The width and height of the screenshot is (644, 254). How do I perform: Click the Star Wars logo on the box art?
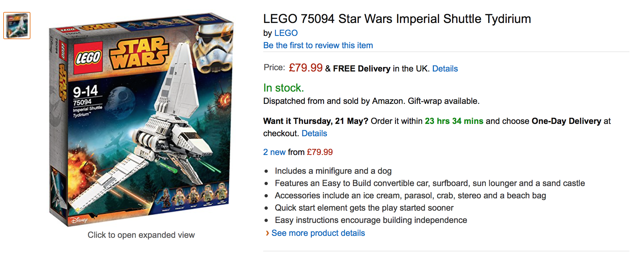tap(139, 53)
